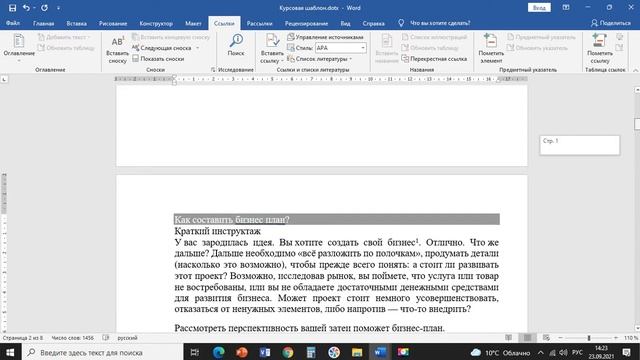Open Вставить ссылку citation menu
The width and height of the screenshot is (640, 360).
pyautogui.click(x=272, y=49)
